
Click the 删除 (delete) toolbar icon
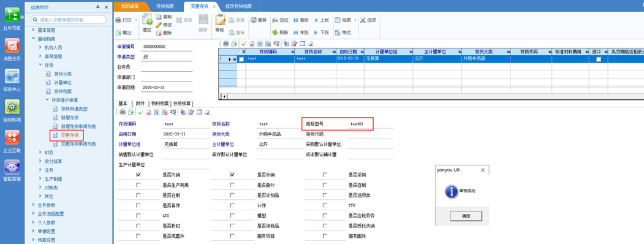164,33
